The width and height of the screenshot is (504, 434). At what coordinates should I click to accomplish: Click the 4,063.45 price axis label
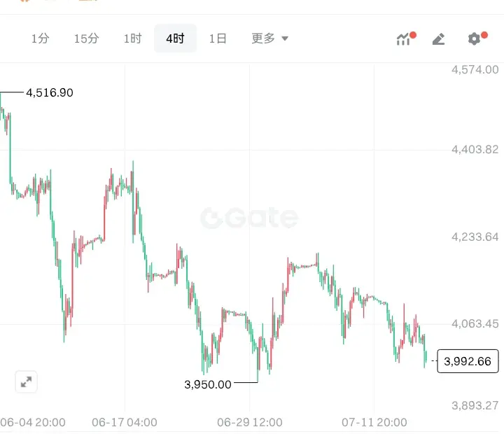(x=475, y=323)
